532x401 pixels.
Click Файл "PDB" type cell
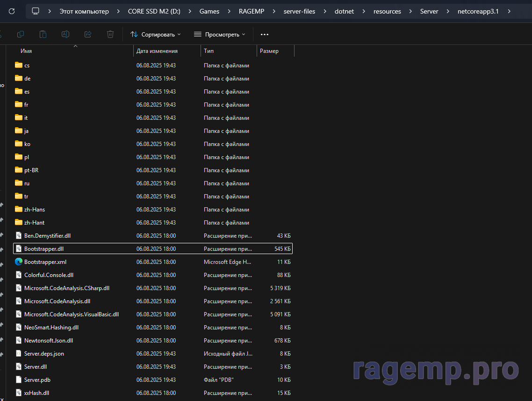[218, 380]
